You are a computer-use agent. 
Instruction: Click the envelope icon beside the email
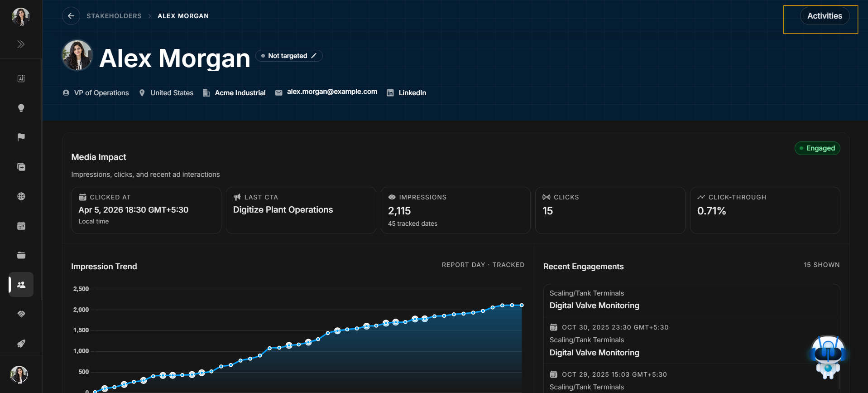279,93
